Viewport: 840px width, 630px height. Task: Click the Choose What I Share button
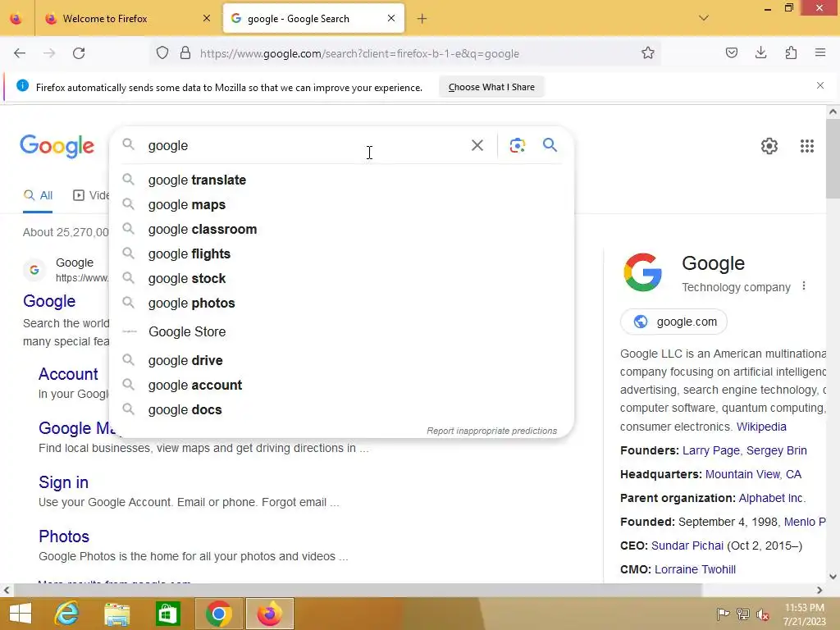tap(491, 87)
